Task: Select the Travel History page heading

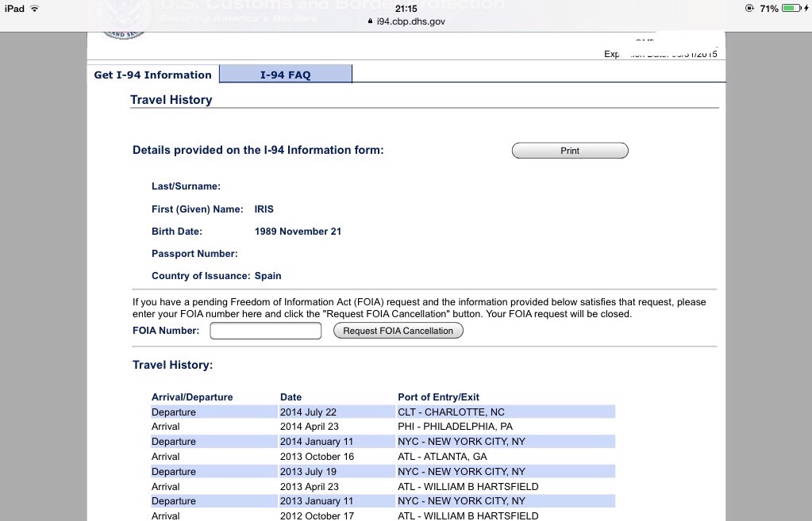Action: [x=171, y=100]
